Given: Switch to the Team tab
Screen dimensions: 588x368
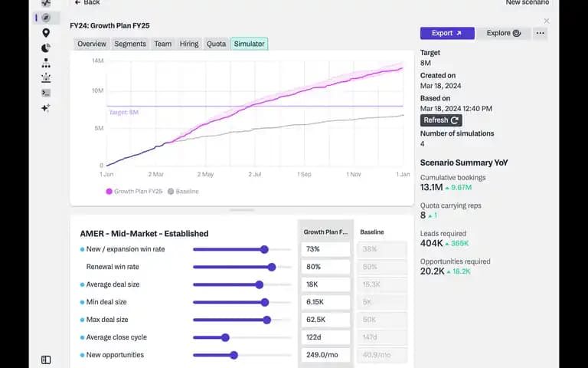Looking at the screenshot, I should [x=163, y=44].
